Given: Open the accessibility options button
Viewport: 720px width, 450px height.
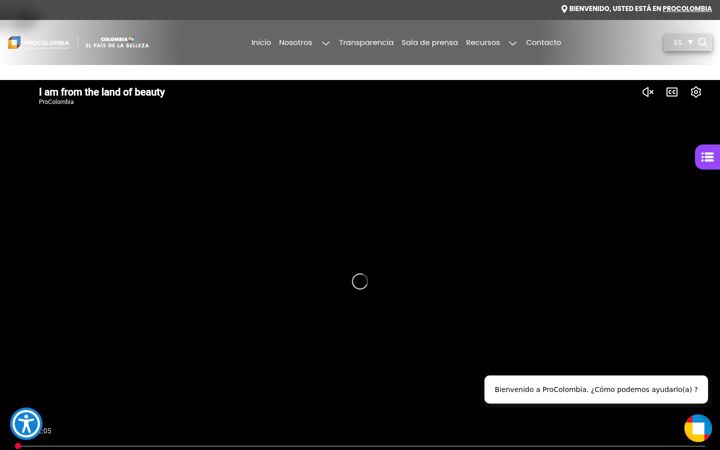Looking at the screenshot, I should coord(26,424).
